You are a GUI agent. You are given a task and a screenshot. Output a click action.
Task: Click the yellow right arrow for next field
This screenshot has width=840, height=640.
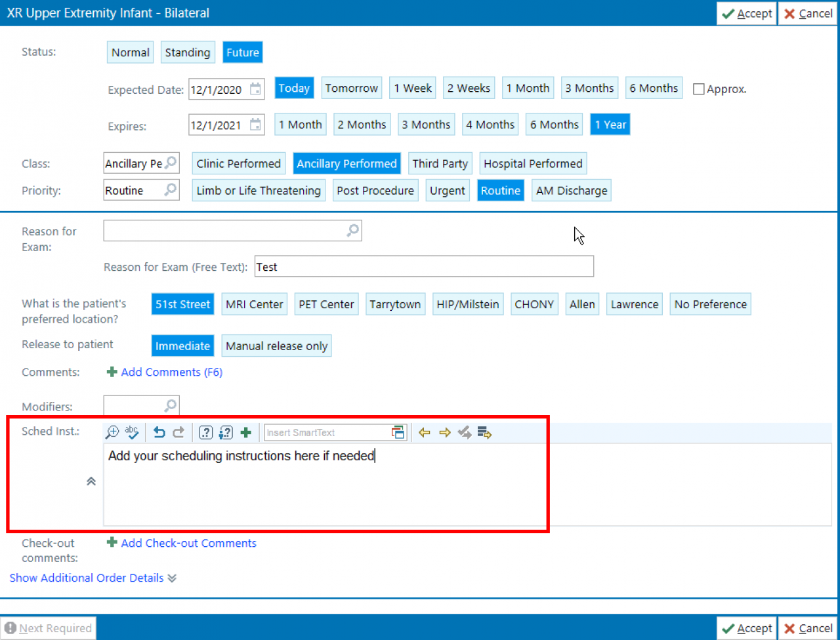tap(445, 432)
